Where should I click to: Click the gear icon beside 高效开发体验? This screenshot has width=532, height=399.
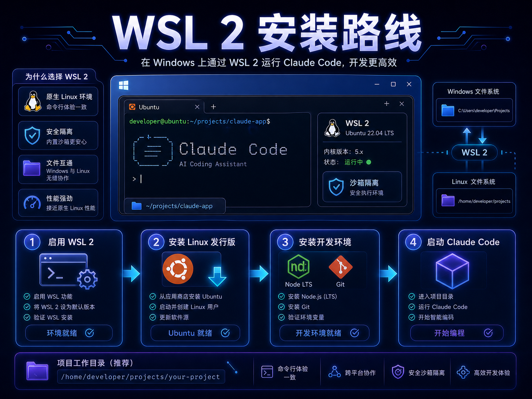[463, 372]
